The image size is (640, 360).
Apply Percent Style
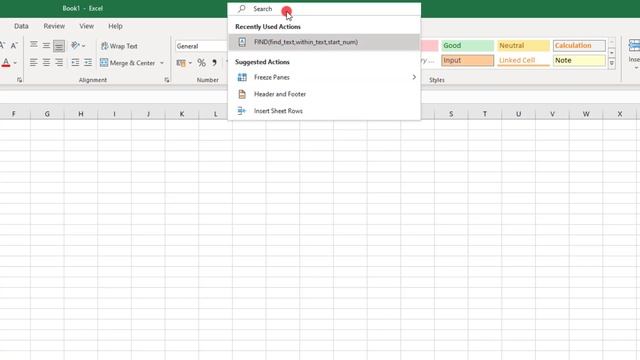click(201, 63)
